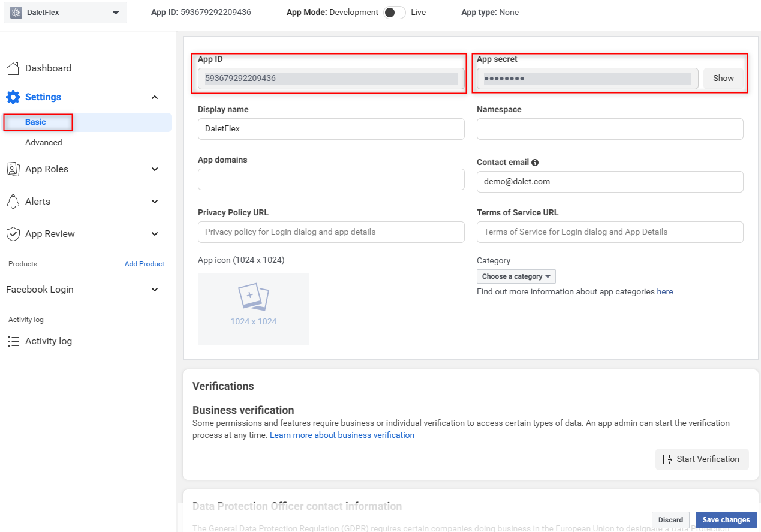The width and height of the screenshot is (761, 532).
Task: Open the Choose a category dropdown
Action: click(x=516, y=276)
